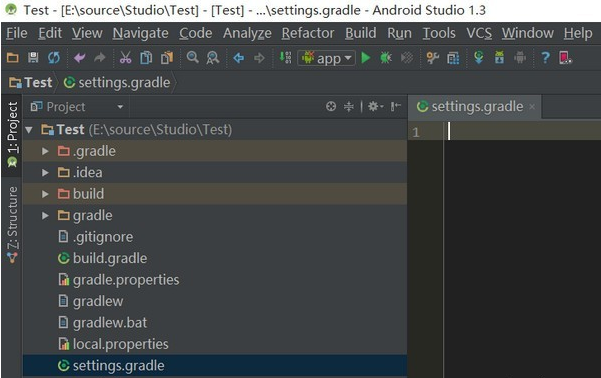Open the Analyze menu

pos(247,33)
